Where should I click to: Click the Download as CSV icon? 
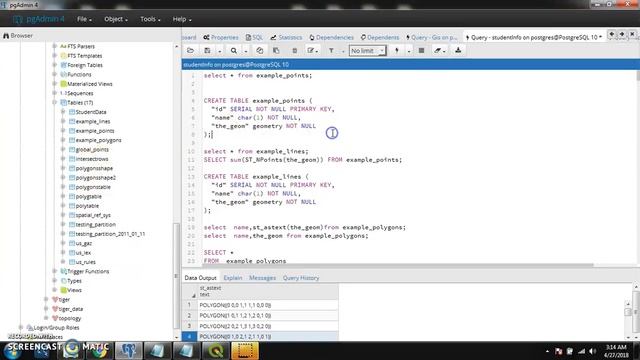point(458,50)
